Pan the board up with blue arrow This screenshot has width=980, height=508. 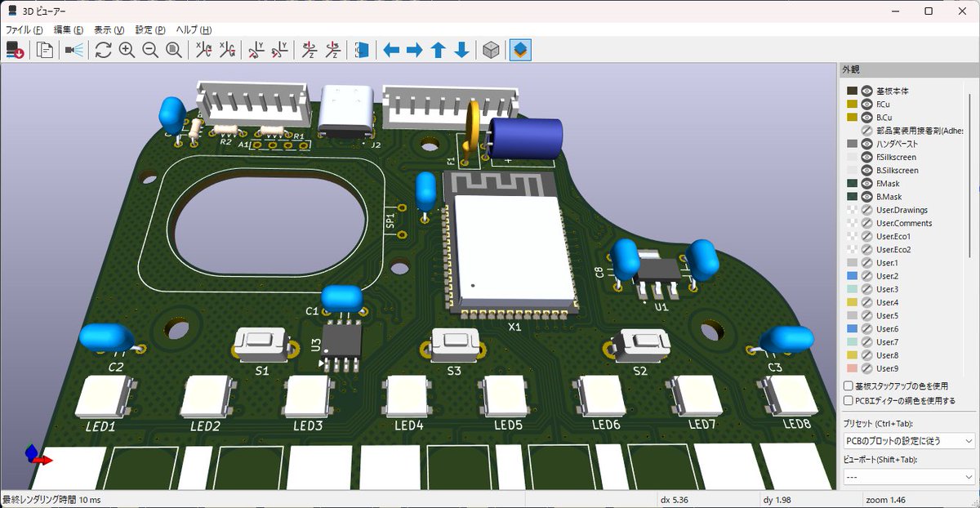438,50
